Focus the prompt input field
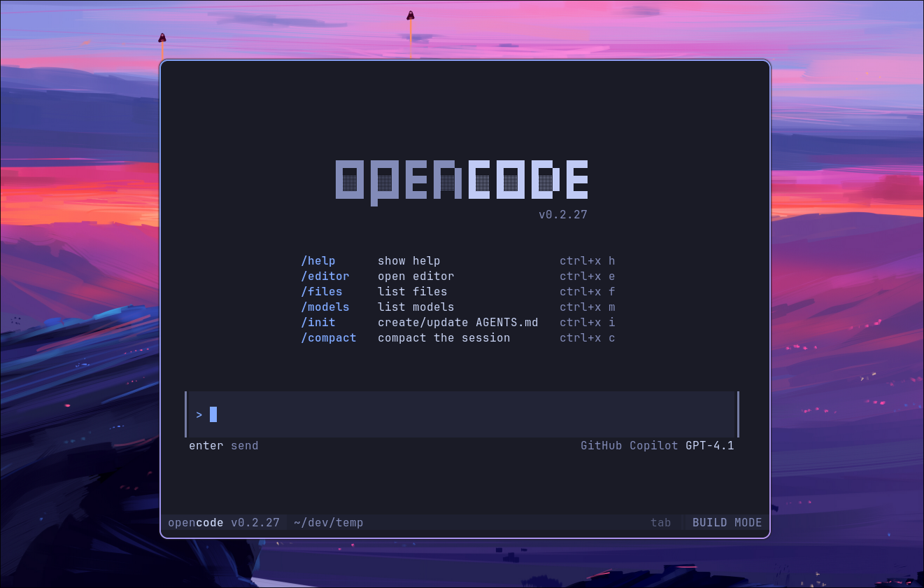This screenshot has width=924, height=588. tap(462, 414)
